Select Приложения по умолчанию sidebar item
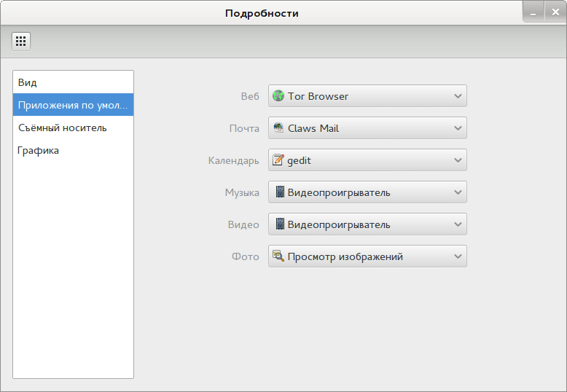This screenshot has height=392, width=567. pos(73,105)
